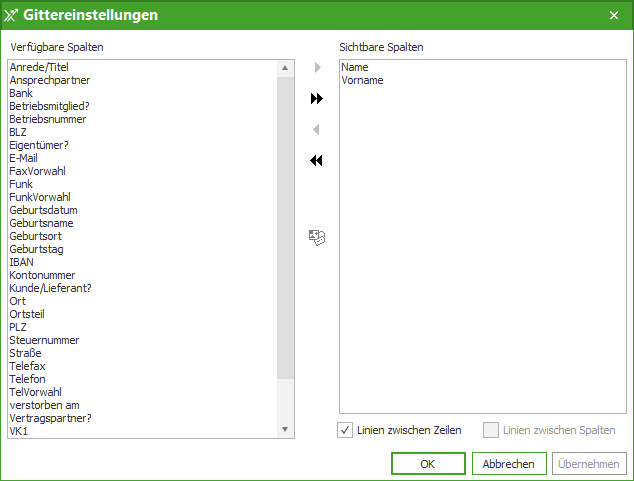
Task: Select the IBAN entry in the list
Action: click(21, 262)
